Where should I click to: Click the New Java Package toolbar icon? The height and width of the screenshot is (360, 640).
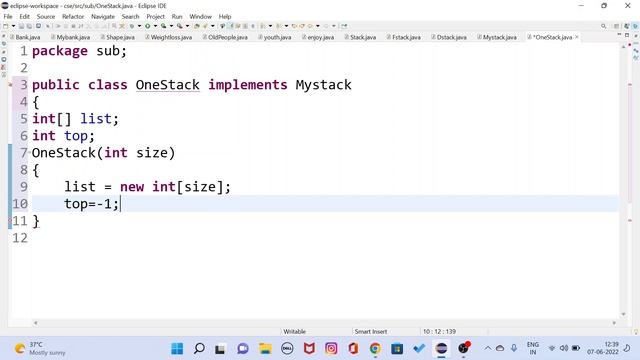pyautogui.click(x=196, y=26)
